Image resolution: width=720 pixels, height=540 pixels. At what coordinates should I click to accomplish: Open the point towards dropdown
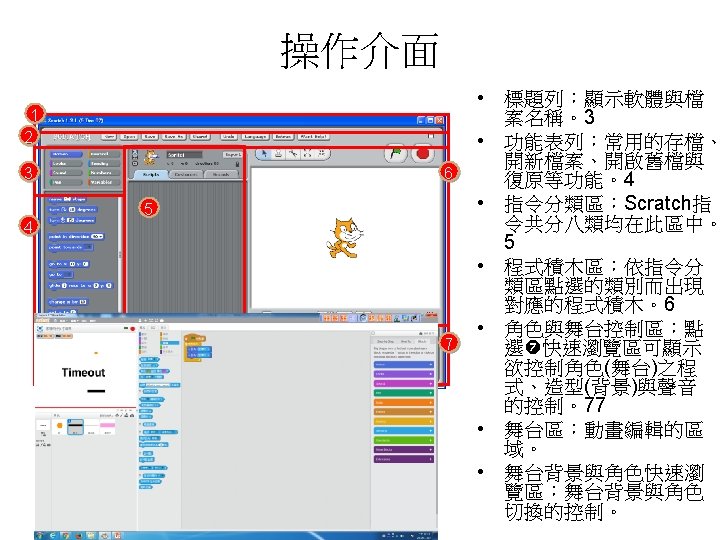tap(88, 247)
